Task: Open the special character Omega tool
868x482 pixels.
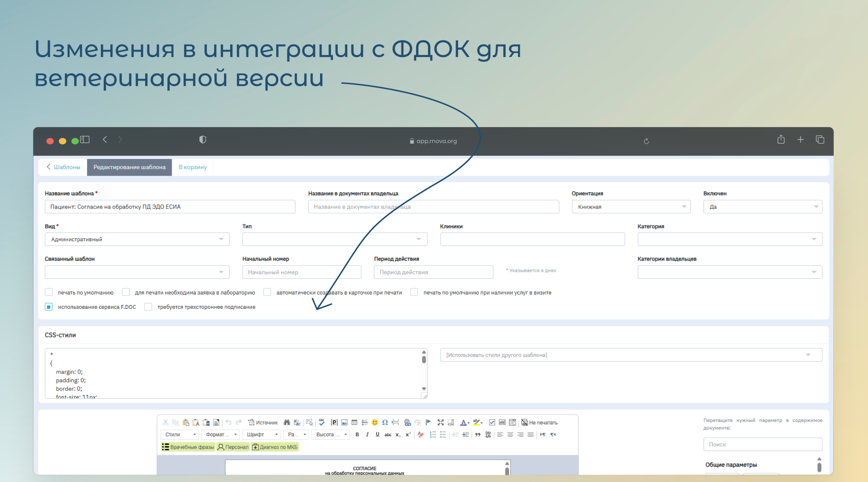Action: click(385, 423)
